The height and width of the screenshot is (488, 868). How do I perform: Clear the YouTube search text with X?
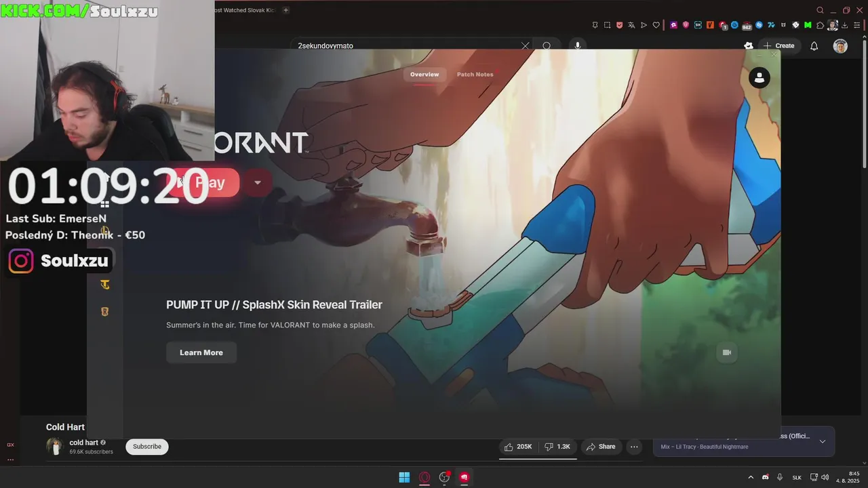525,46
